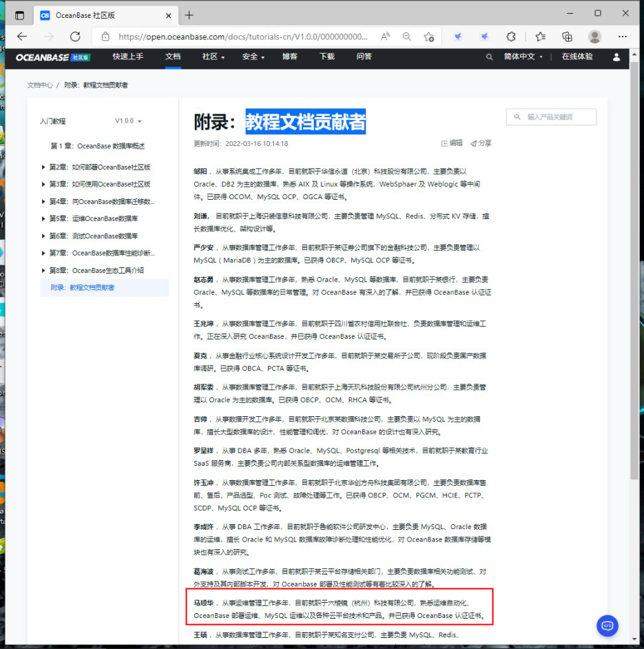Viewport: 644px width, 649px height.
Task: Click second bird extension icon
Action: [x=484, y=37]
